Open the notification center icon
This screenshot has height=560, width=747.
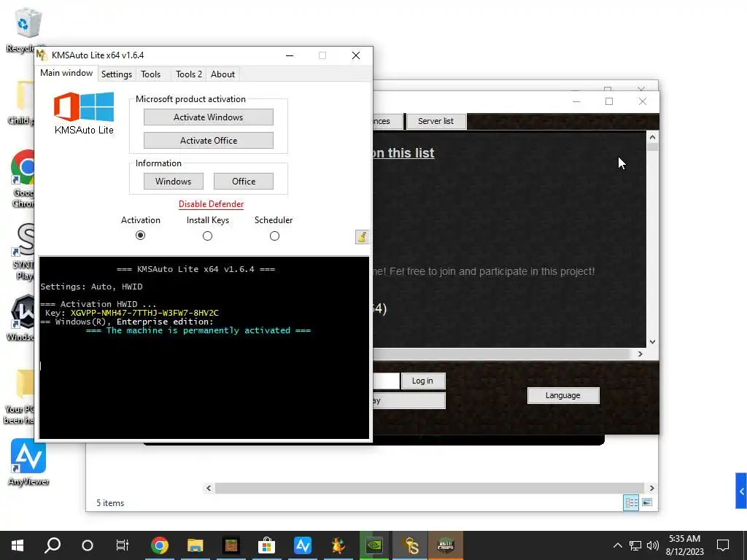click(x=723, y=545)
